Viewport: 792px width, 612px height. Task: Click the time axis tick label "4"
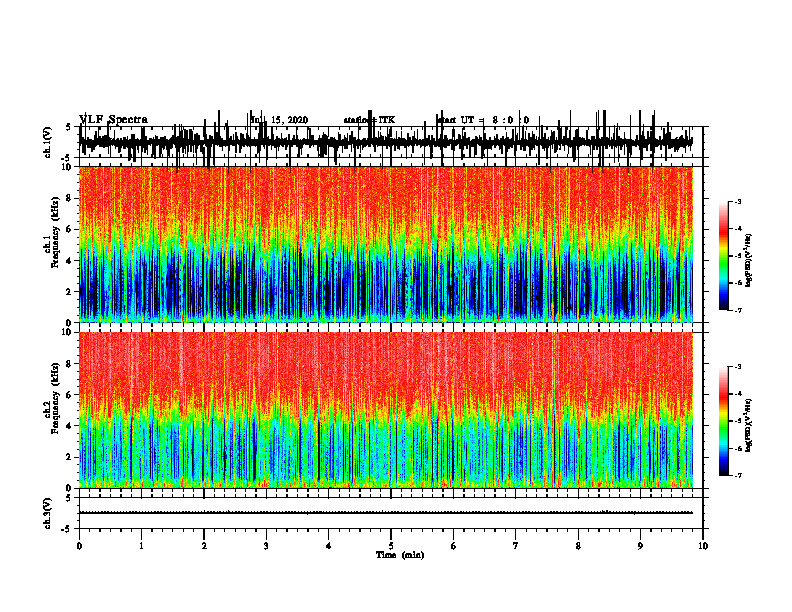[329, 546]
